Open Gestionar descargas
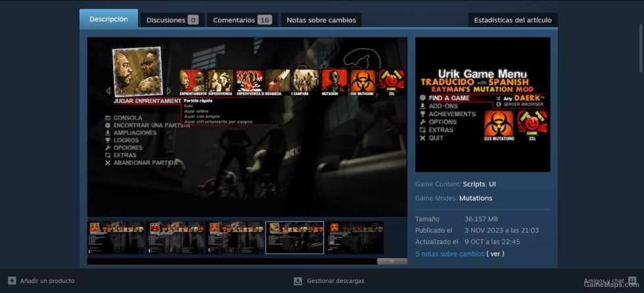644x293 pixels. tap(329, 281)
